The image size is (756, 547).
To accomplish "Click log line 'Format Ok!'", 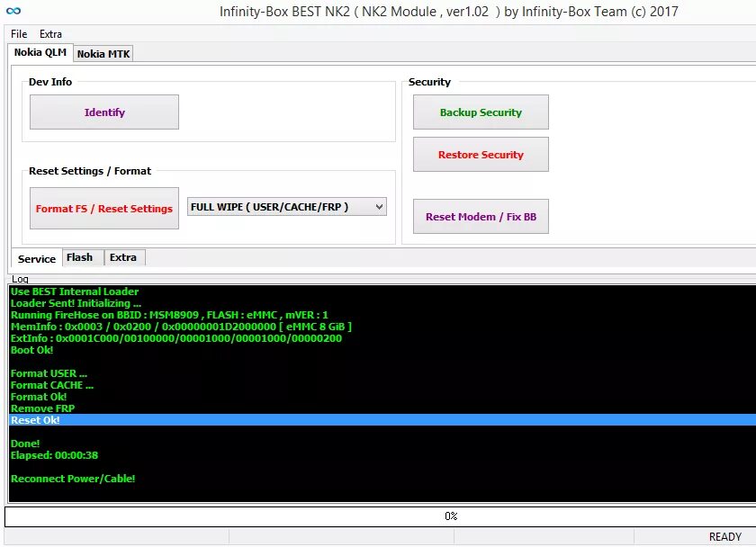I will pos(39,397).
